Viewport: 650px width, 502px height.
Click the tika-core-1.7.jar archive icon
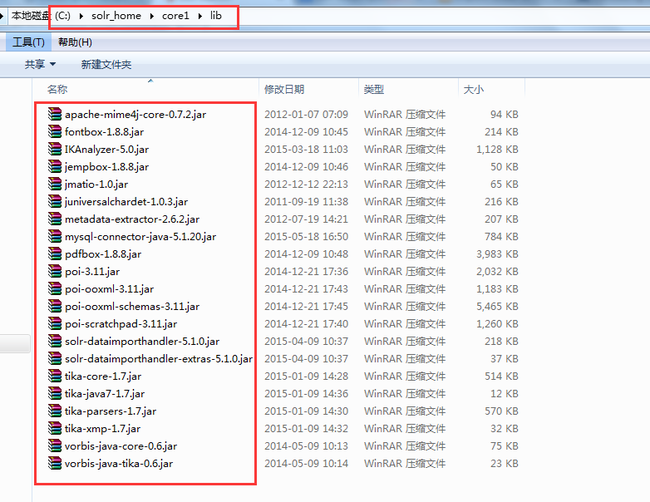[x=55, y=376]
